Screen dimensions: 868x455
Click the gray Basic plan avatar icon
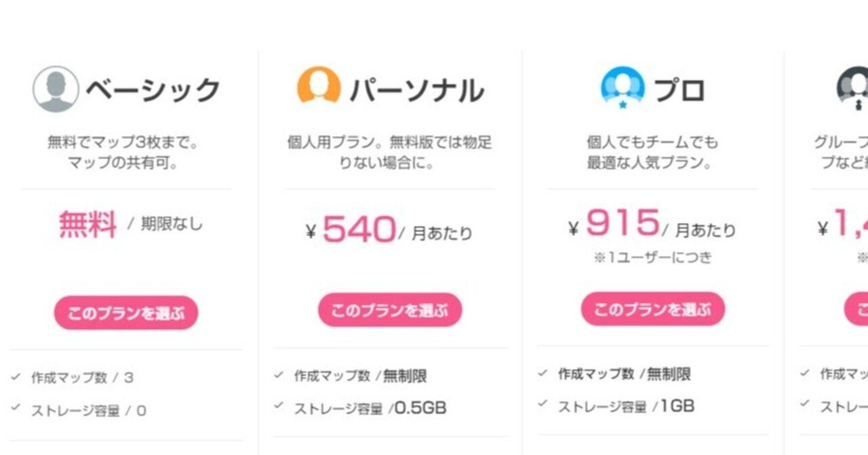click(x=56, y=89)
